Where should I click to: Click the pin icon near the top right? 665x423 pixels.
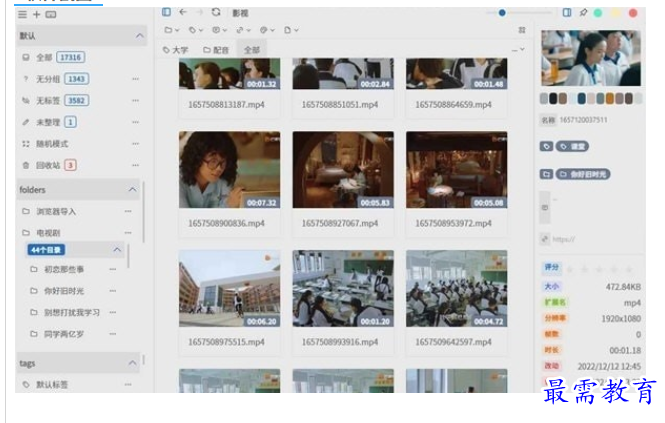[583, 13]
